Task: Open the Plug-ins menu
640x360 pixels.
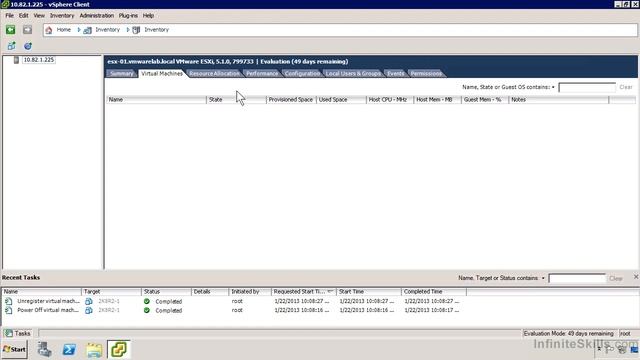Action: coord(128,16)
